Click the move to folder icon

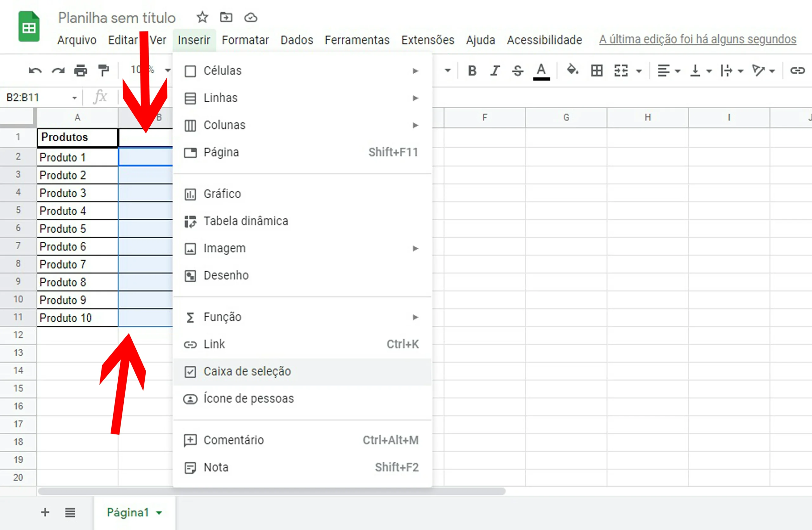pyautogui.click(x=226, y=17)
